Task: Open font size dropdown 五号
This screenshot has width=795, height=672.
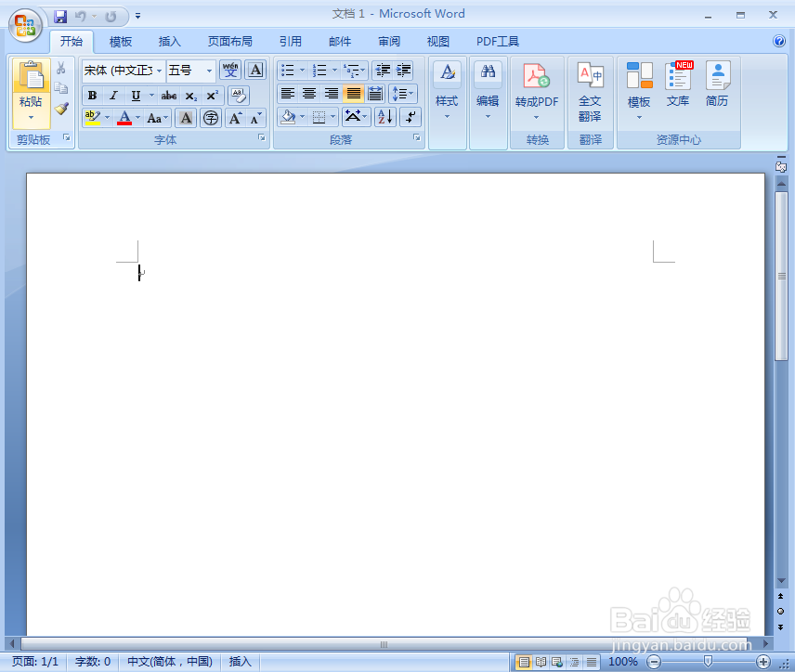Action: pos(209,71)
